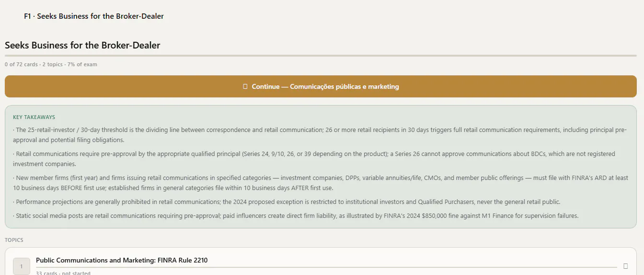The width and height of the screenshot is (644, 275).
Task: Click the TOPICS section label
Action: point(14,240)
